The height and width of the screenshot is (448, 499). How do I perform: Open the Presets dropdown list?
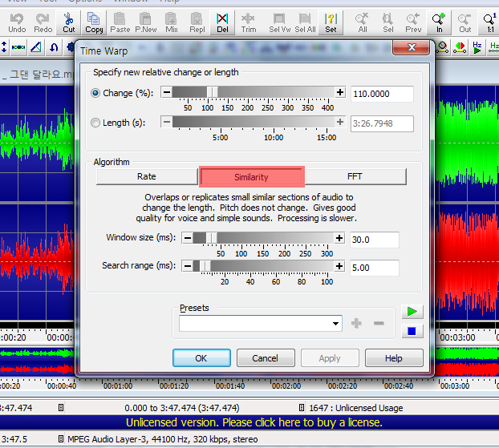point(336,324)
